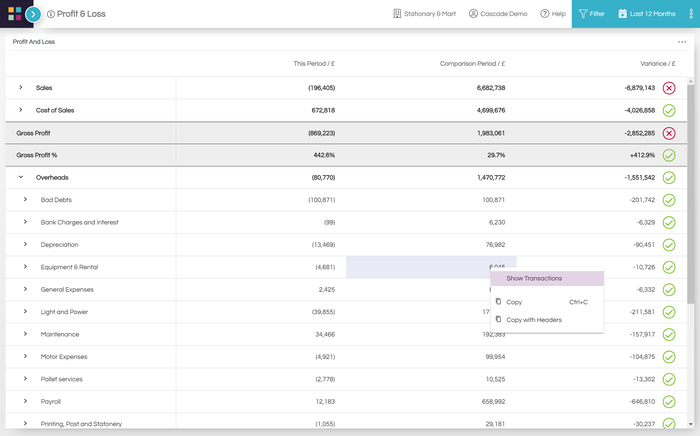
Task: Click the scrollbar down arrow
Action: [691, 424]
